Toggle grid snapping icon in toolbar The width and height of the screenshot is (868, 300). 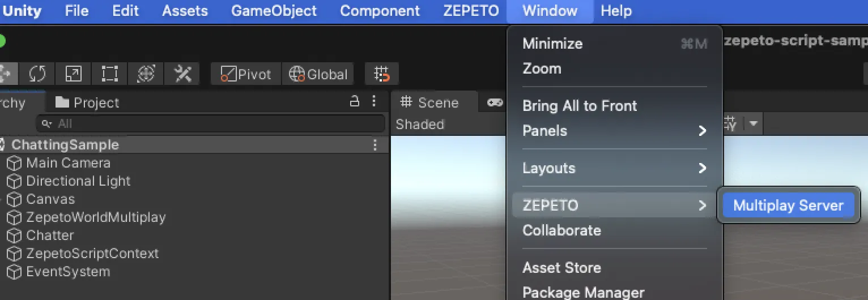(x=382, y=74)
